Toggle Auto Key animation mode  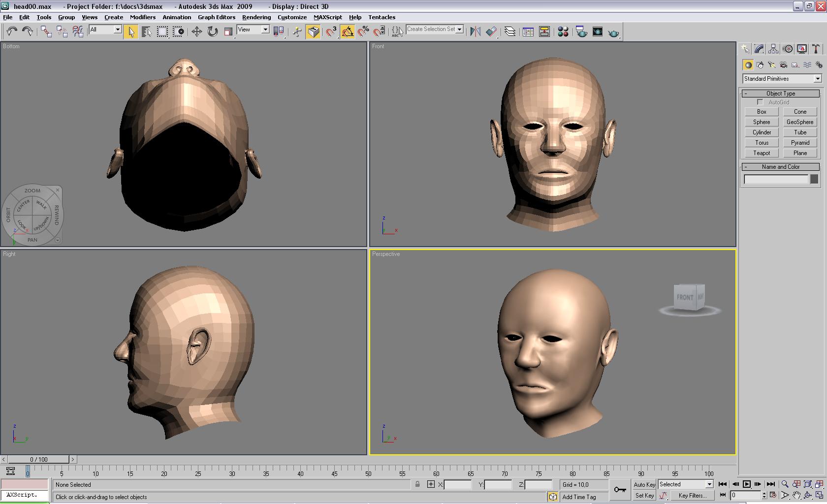pos(644,485)
